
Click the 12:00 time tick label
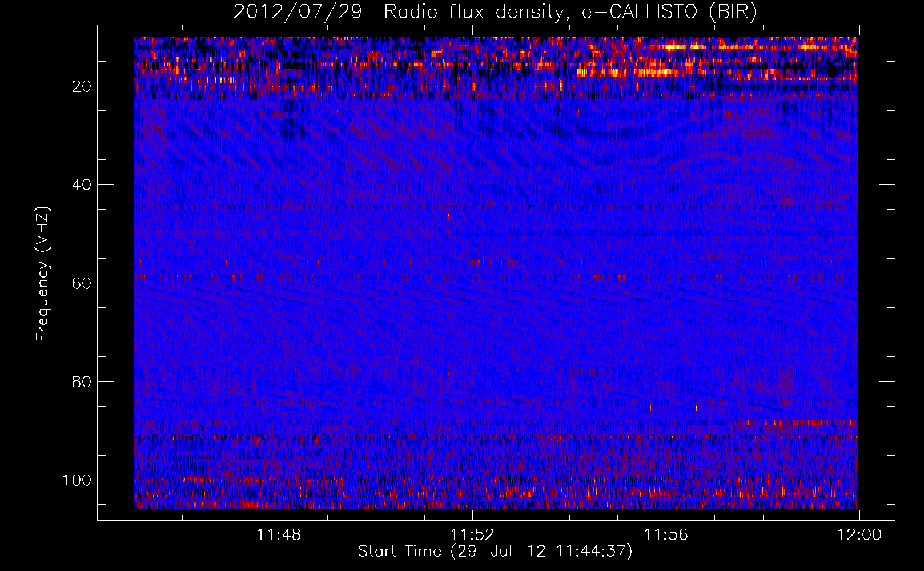click(859, 535)
